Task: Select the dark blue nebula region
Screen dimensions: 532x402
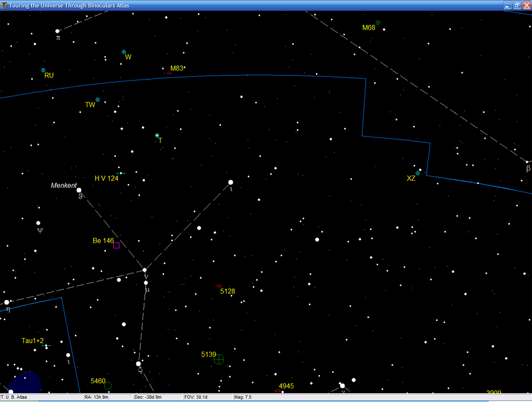Action: (25, 382)
